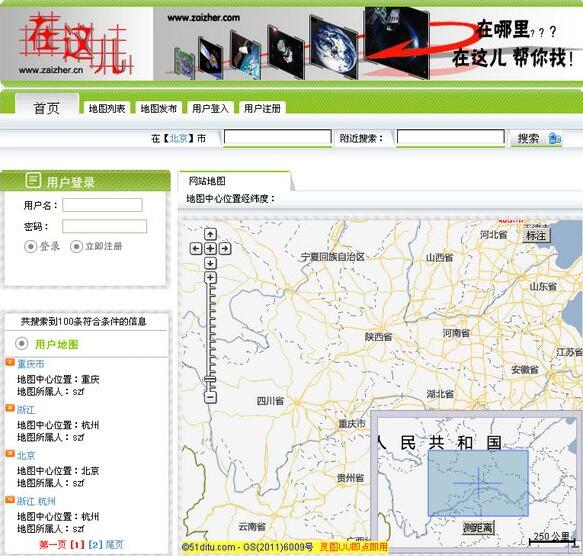This screenshot has width=583, height=556.
Task: Click the map center reset button
Action: (x=210, y=248)
